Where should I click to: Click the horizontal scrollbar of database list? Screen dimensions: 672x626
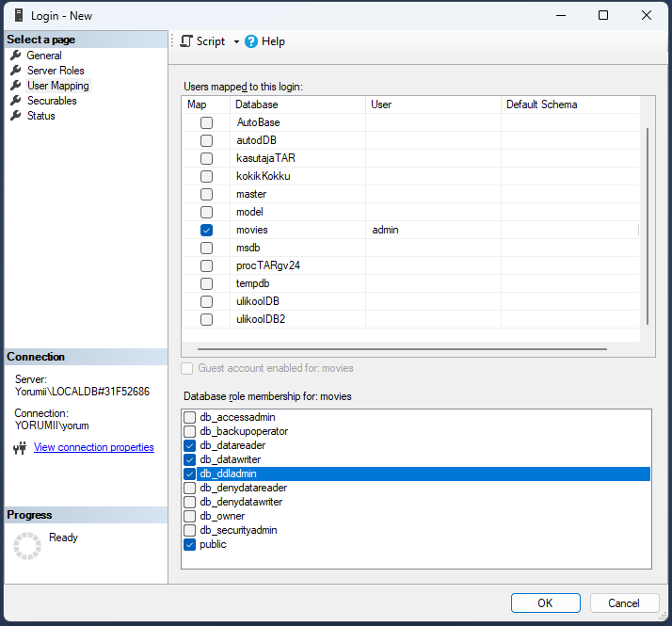pos(402,349)
